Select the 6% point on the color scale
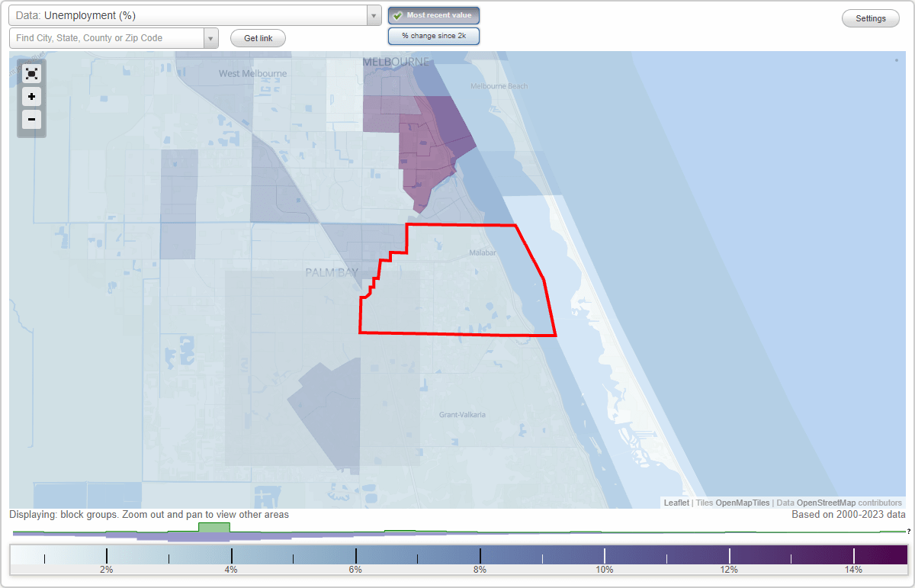This screenshot has width=915, height=588. (355, 554)
